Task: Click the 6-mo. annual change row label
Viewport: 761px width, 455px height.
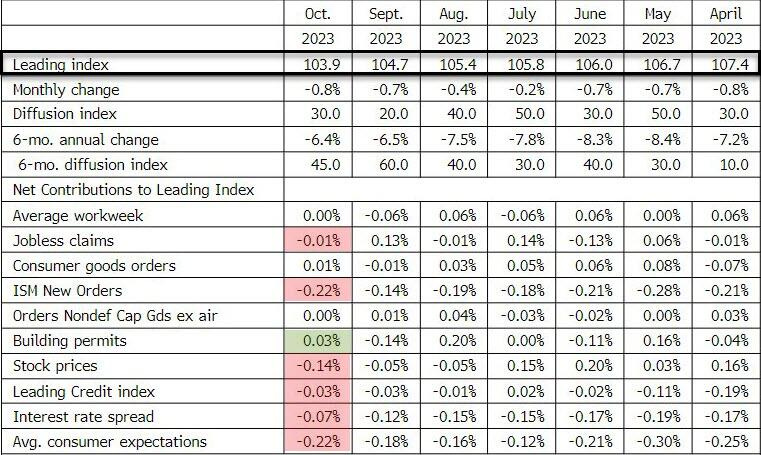Action: 85,139
